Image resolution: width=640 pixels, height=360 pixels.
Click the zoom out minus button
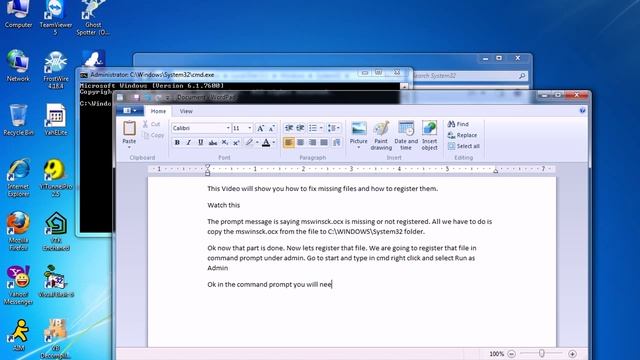[x=511, y=354]
